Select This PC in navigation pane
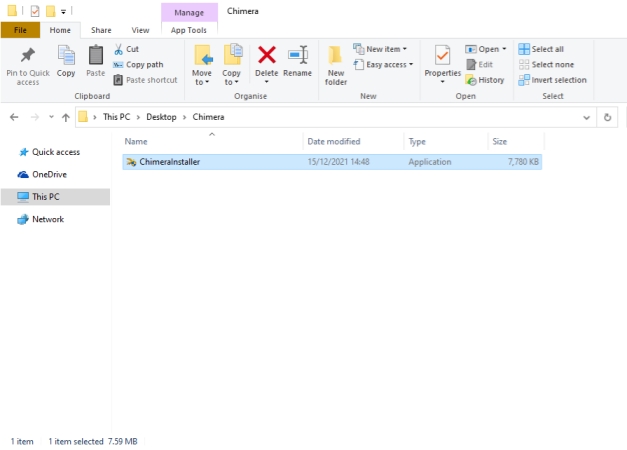The image size is (627, 450). click(x=55, y=197)
